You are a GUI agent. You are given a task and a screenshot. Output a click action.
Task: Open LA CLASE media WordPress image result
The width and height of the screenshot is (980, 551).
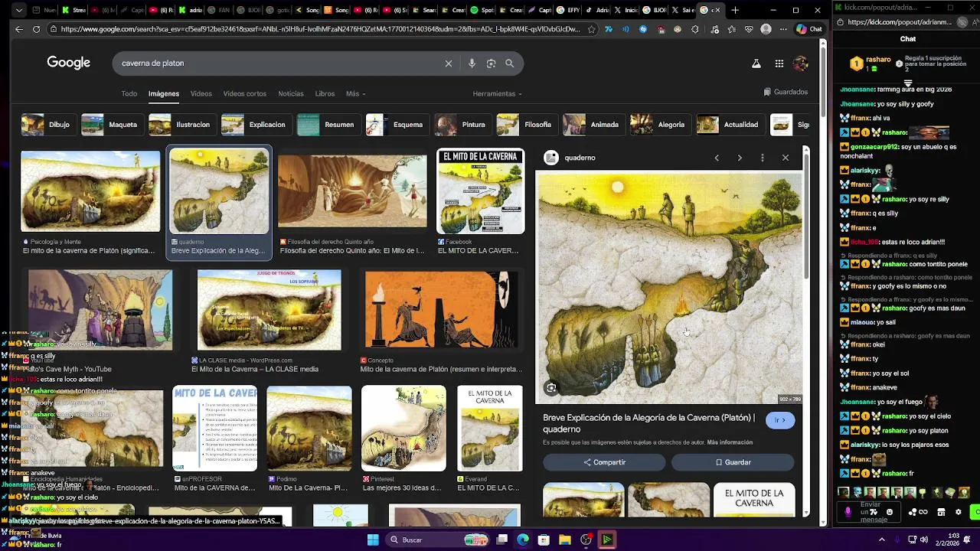click(269, 310)
